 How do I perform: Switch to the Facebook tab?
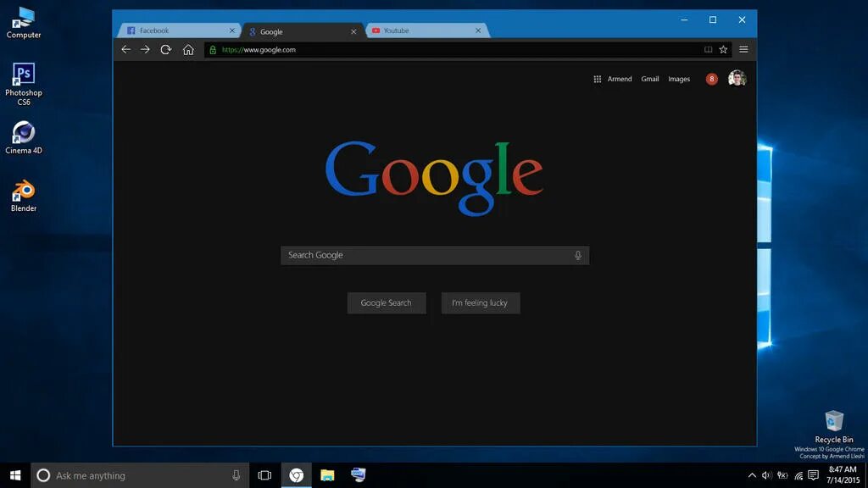click(178, 30)
